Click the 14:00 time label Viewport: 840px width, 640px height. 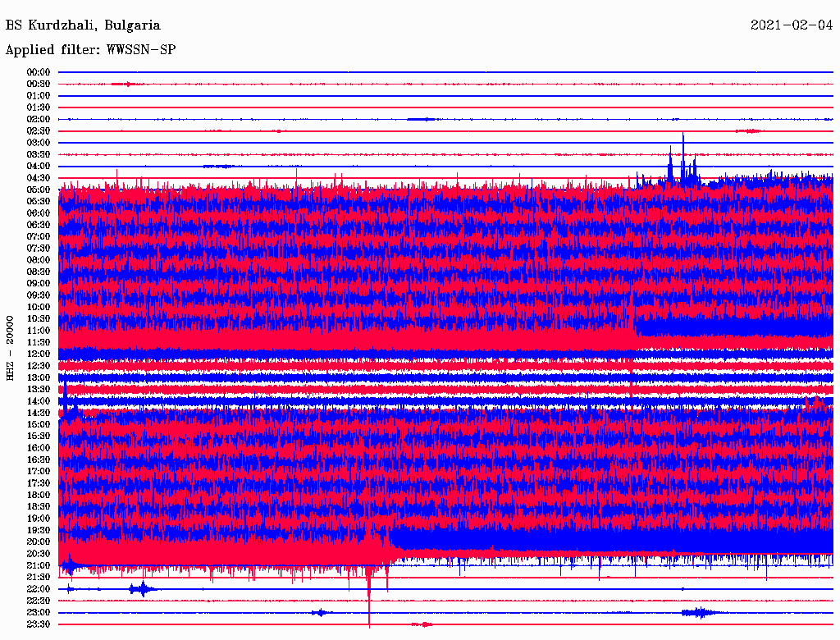(39, 401)
